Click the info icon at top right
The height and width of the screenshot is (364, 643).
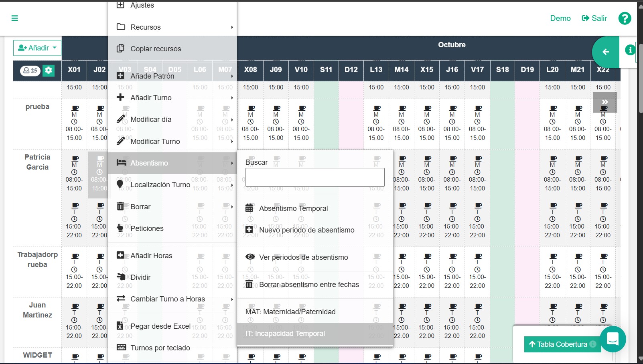tap(630, 50)
